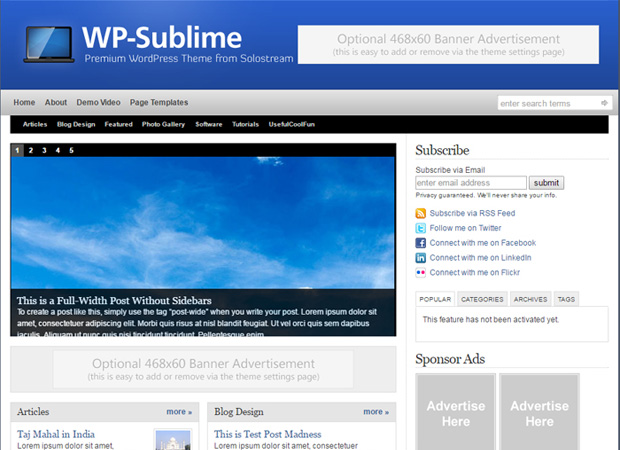Select slide 1 in featured slider
The image size is (620, 450).
click(x=17, y=150)
